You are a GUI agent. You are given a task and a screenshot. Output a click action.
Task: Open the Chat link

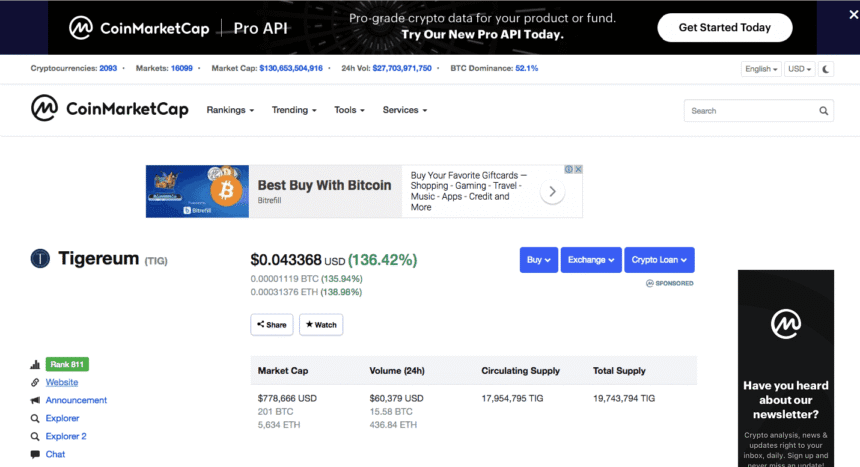[x=55, y=454]
